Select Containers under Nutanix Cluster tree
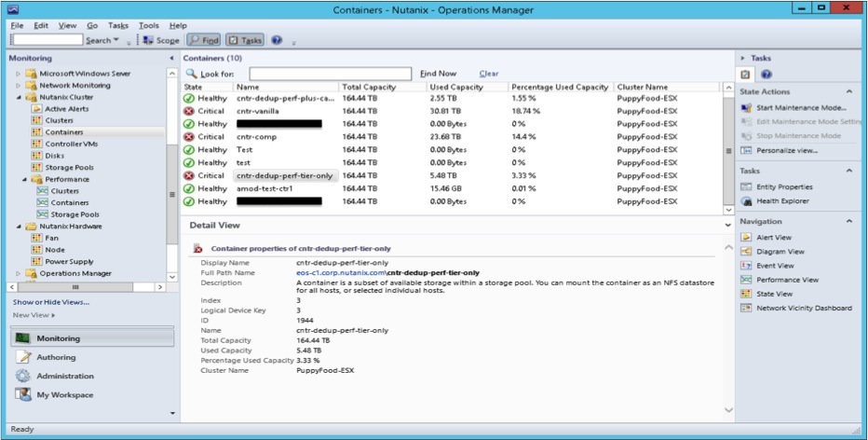 coord(63,131)
